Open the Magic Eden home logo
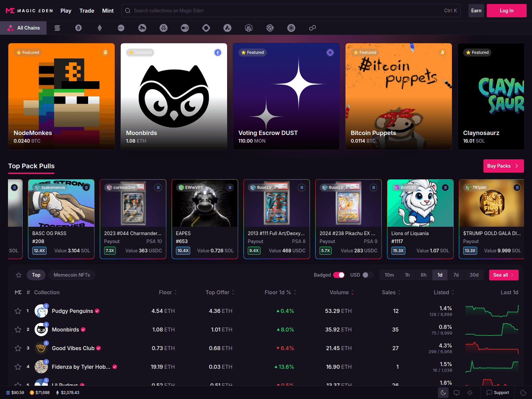 click(x=29, y=11)
